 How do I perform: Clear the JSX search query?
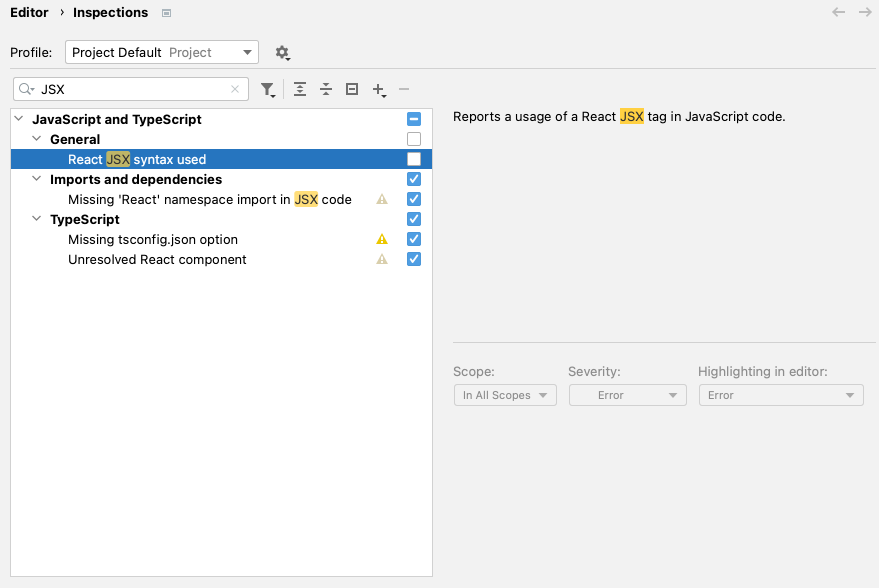235,89
